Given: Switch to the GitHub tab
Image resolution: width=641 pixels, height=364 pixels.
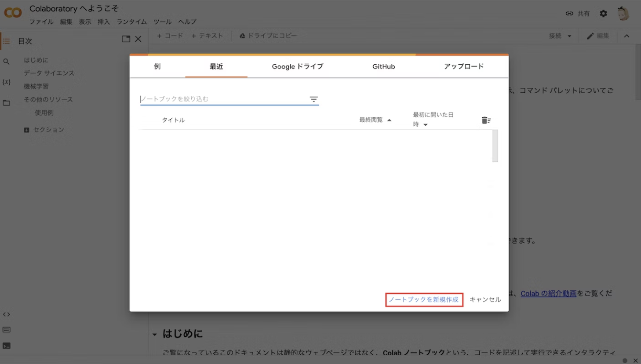Looking at the screenshot, I should (383, 66).
